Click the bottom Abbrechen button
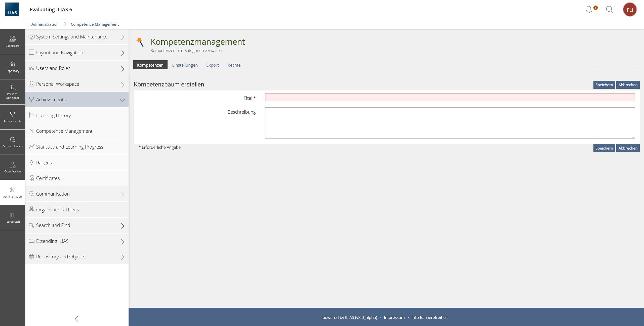644x326 pixels. (628, 148)
